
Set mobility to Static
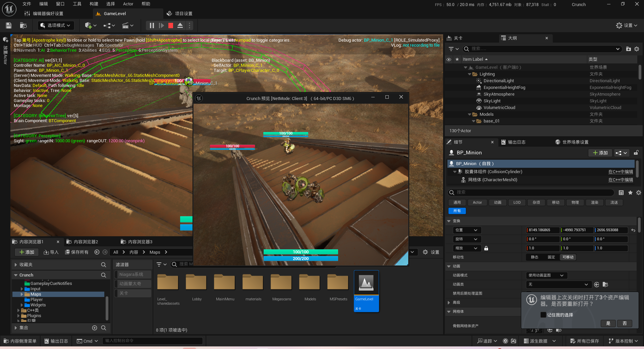coord(535,257)
